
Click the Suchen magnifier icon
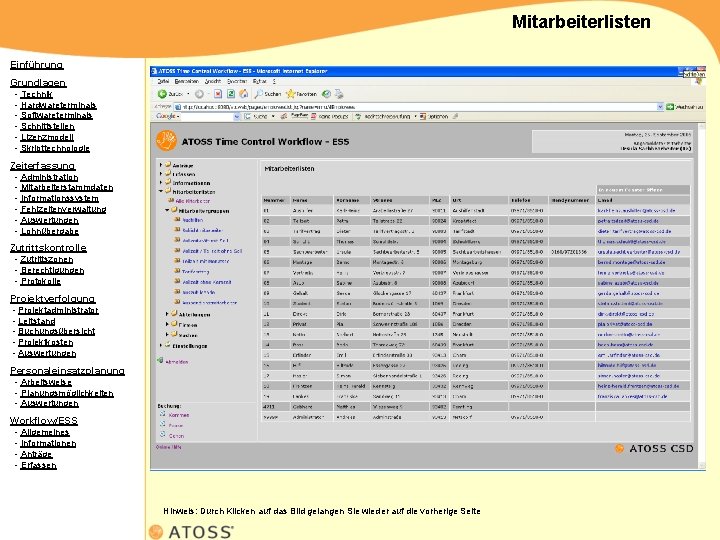point(259,94)
